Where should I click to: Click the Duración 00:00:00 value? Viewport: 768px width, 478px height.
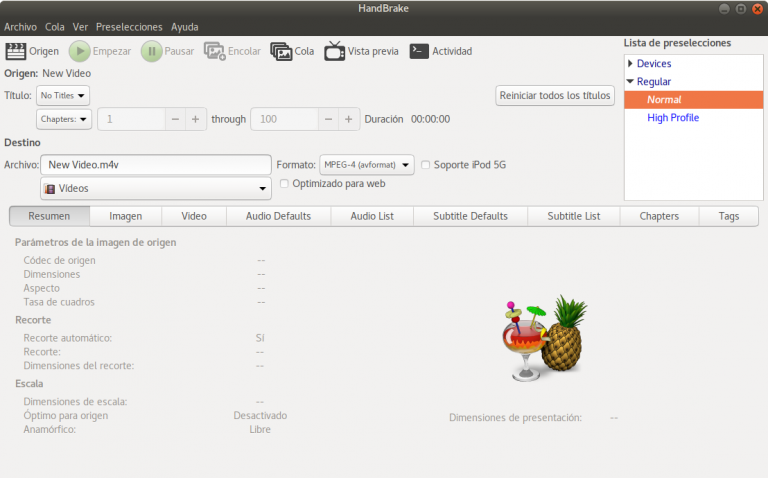(x=430, y=119)
